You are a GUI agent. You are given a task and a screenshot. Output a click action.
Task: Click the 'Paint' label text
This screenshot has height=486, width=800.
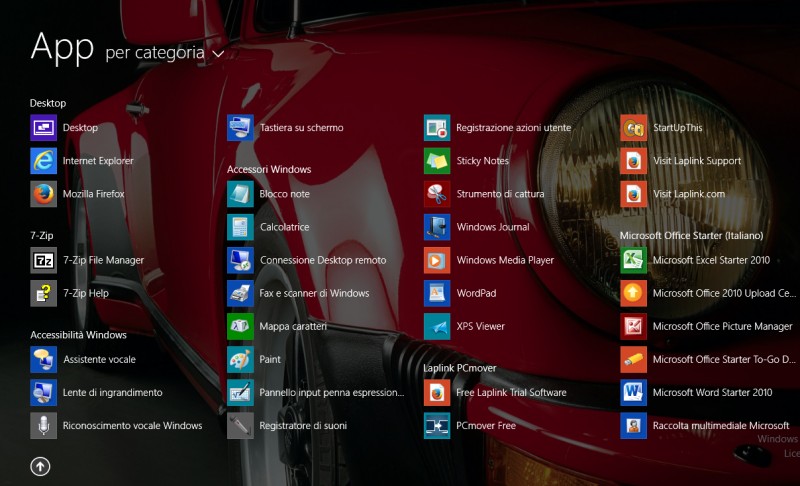coord(270,360)
